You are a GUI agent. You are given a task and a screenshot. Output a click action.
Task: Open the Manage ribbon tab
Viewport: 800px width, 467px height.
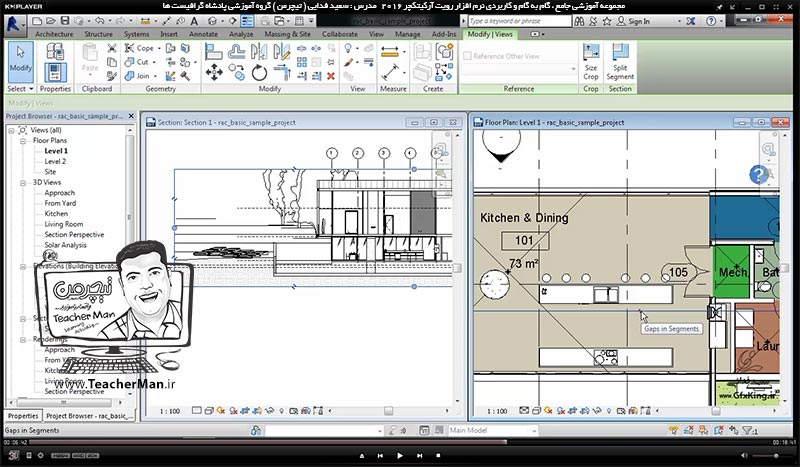click(x=408, y=34)
